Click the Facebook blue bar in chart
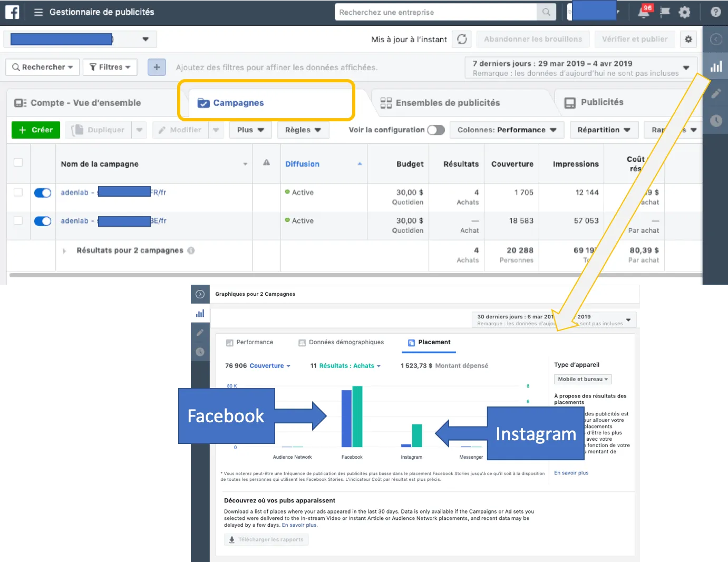Screen dimensions: 728x562 coord(346,419)
